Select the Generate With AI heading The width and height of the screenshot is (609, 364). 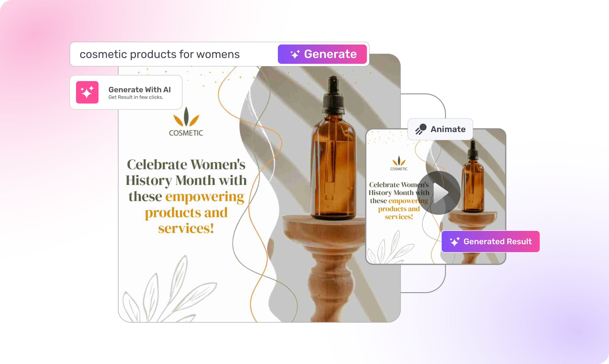(140, 90)
